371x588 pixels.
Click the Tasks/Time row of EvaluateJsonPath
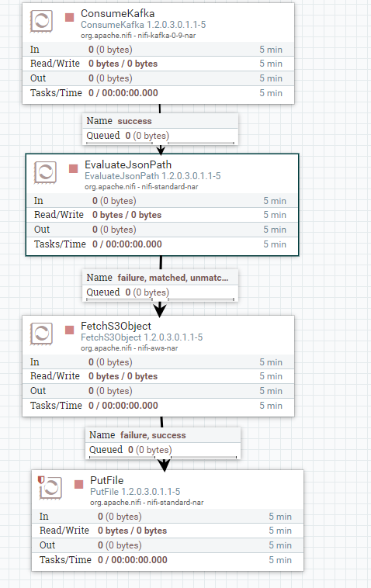162,244
